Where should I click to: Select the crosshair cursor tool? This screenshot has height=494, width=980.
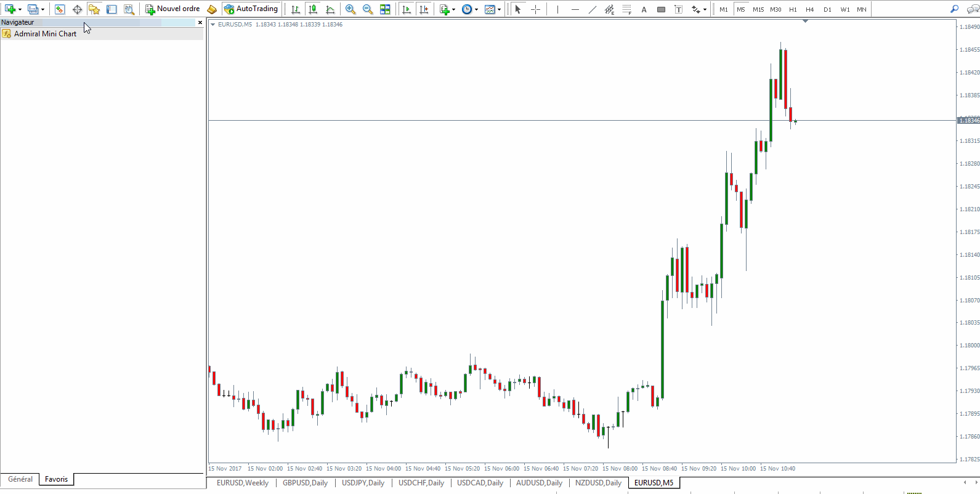pyautogui.click(x=535, y=9)
